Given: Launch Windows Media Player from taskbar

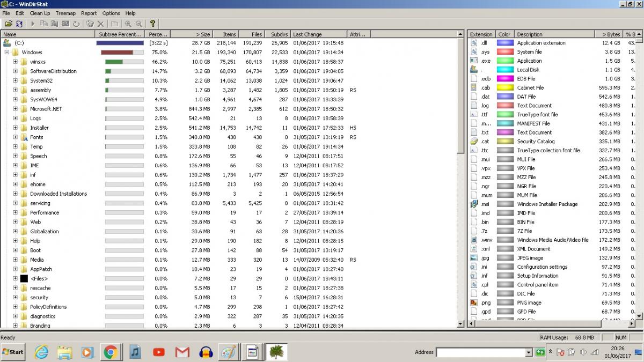Looking at the screenshot, I should (87, 352).
